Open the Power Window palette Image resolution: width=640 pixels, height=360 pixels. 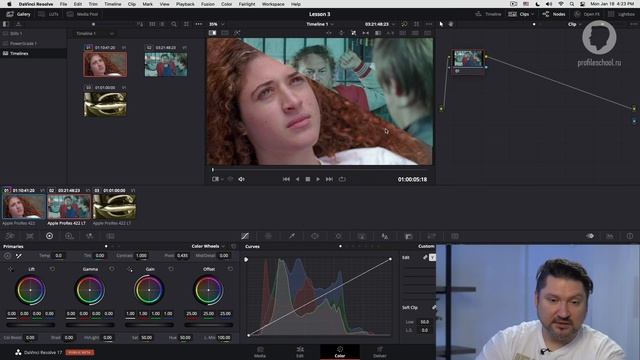[x=315, y=236]
